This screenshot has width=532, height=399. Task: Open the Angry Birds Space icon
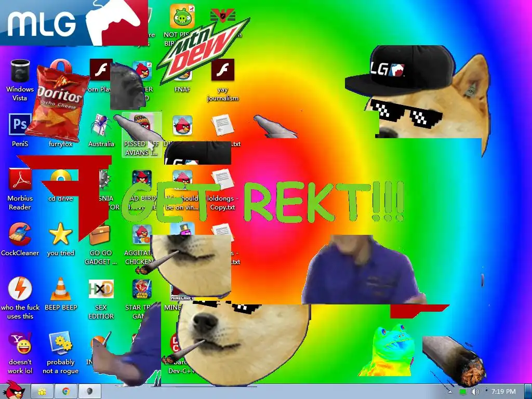click(142, 179)
